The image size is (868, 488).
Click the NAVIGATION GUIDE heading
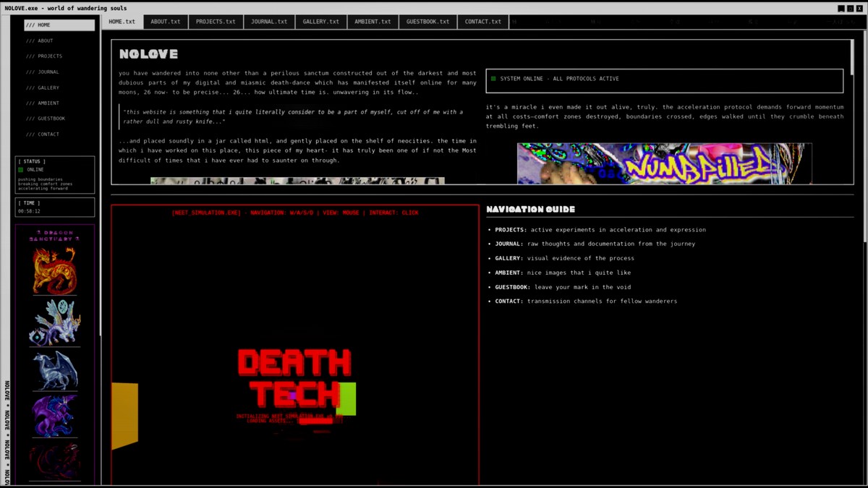click(x=530, y=210)
